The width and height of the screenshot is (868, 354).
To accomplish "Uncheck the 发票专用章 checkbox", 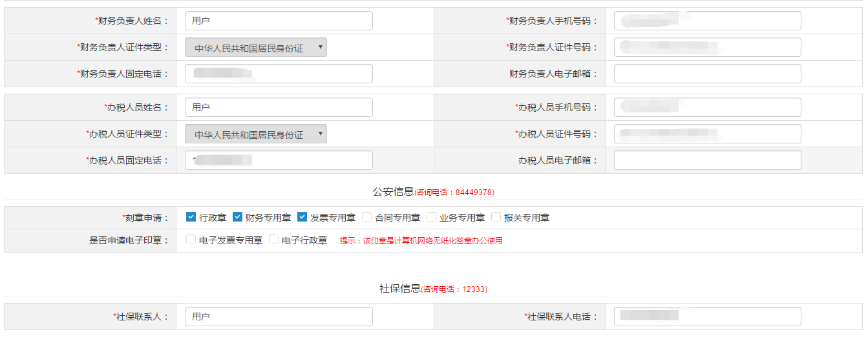I will tap(302, 217).
